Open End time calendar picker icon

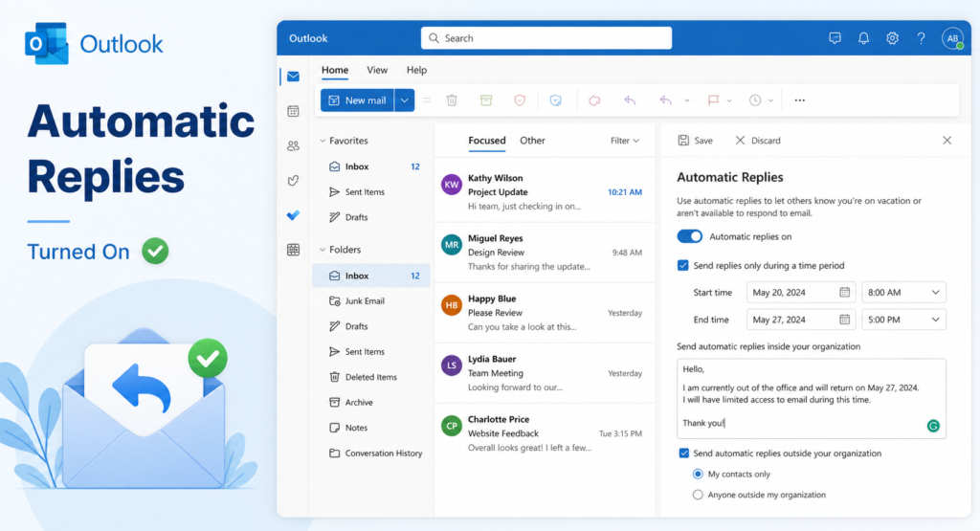click(x=844, y=320)
